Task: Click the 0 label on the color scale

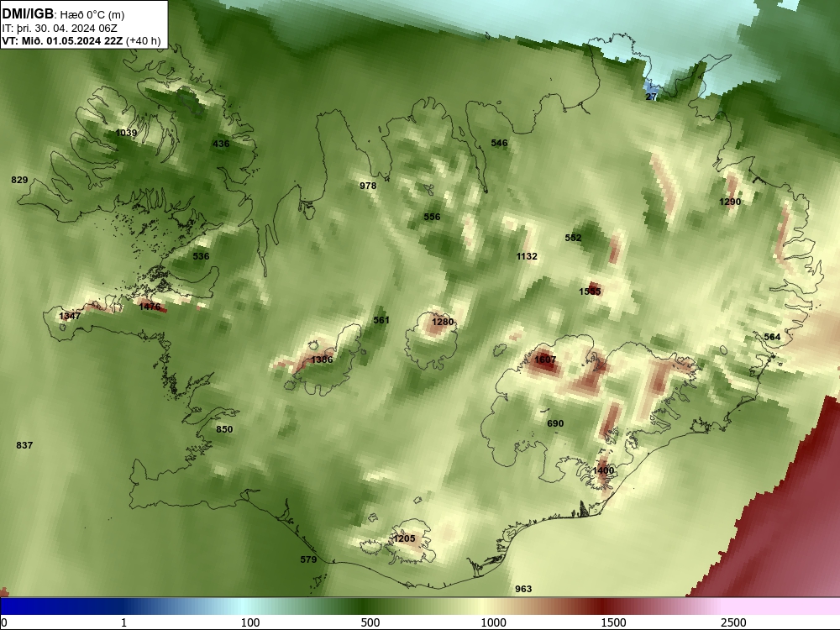Action: 4,622
